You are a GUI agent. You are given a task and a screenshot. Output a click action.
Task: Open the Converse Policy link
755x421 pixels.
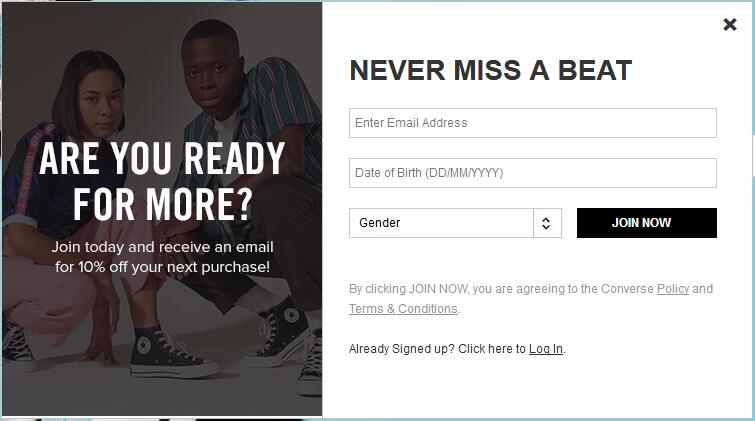[x=673, y=289]
